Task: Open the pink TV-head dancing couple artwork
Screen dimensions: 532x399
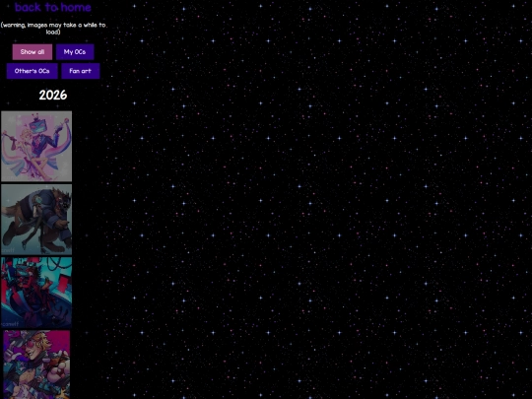Action: [x=36, y=146]
